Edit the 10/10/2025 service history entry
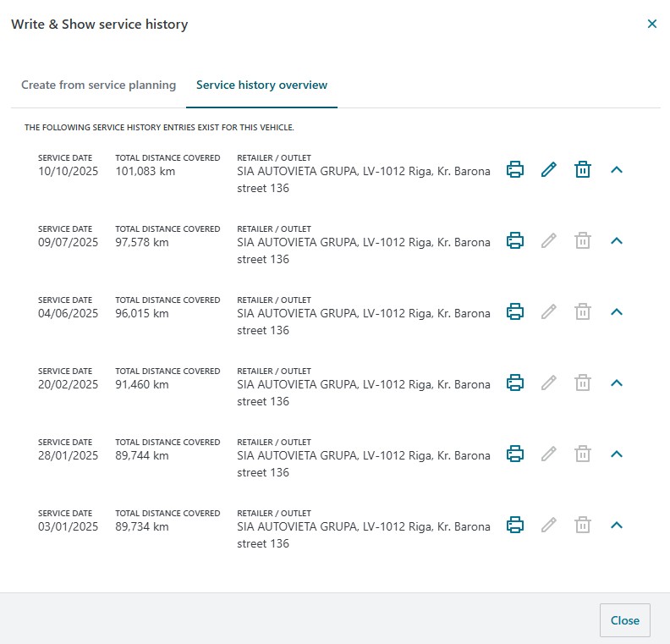This screenshot has width=670, height=644. point(548,169)
